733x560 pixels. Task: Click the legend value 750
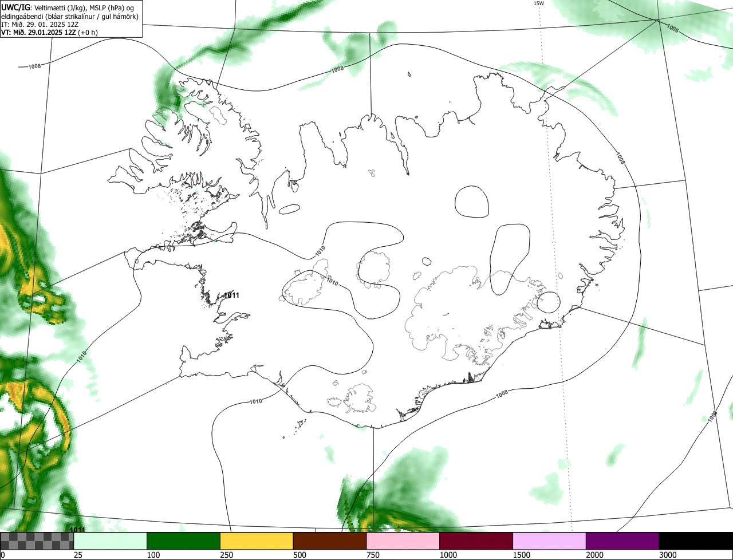(x=373, y=555)
